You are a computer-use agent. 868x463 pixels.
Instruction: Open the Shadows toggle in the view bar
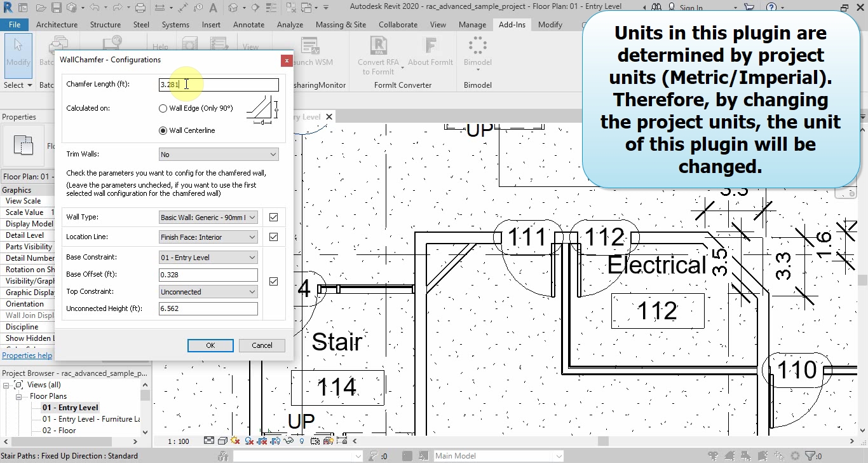(x=250, y=440)
